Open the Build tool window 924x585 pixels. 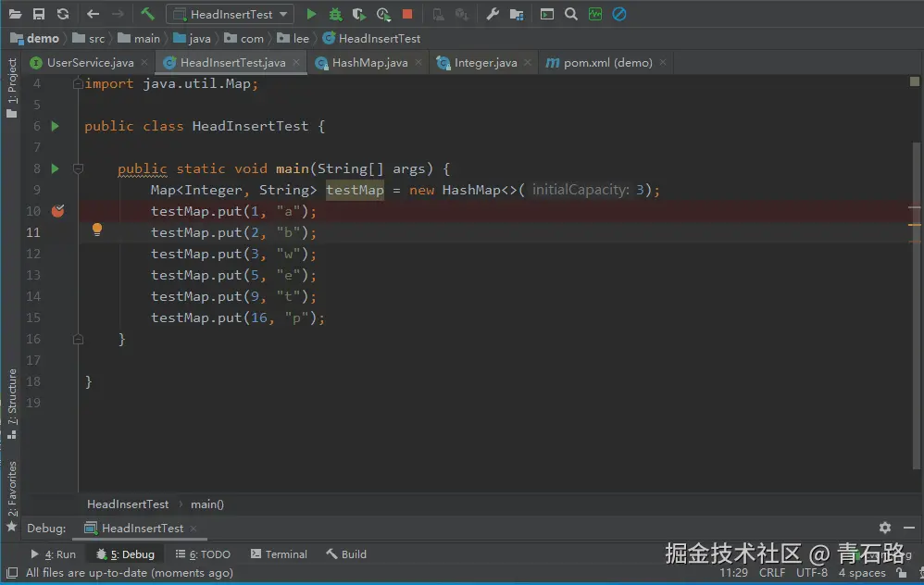346,554
